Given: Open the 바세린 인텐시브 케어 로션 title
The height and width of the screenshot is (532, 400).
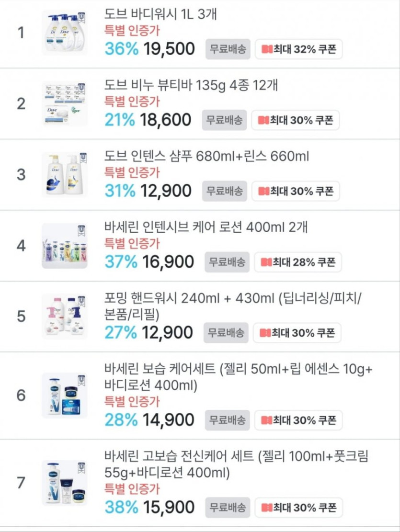Looking at the screenshot, I should point(206,227).
